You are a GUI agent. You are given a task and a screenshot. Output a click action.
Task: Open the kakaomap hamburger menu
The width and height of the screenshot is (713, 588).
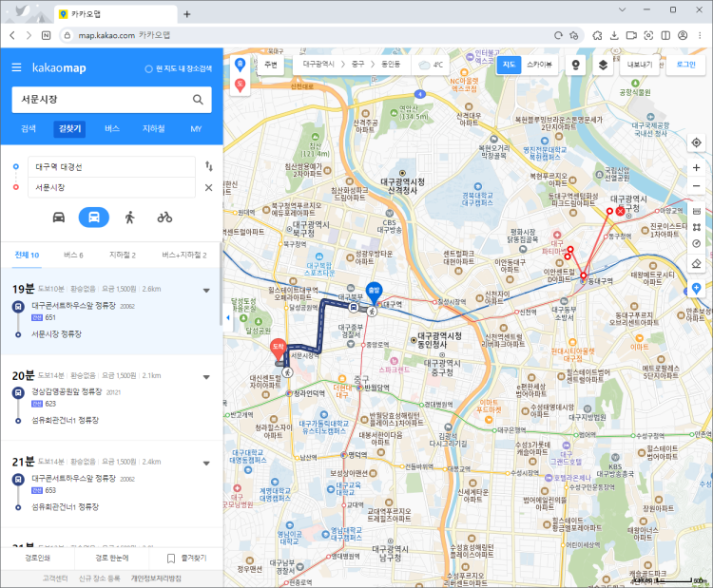point(16,67)
